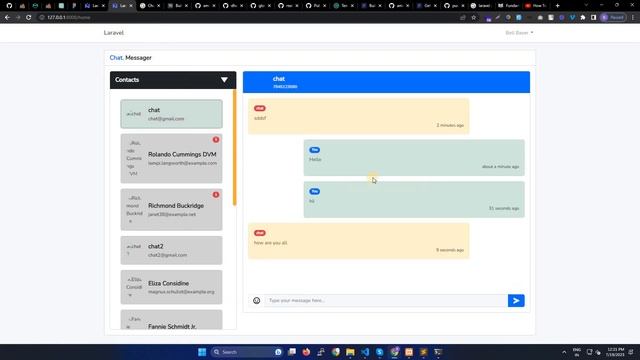Open Rolando Cummings DVM conversation
The width and height of the screenshot is (640, 360).
(x=171, y=158)
